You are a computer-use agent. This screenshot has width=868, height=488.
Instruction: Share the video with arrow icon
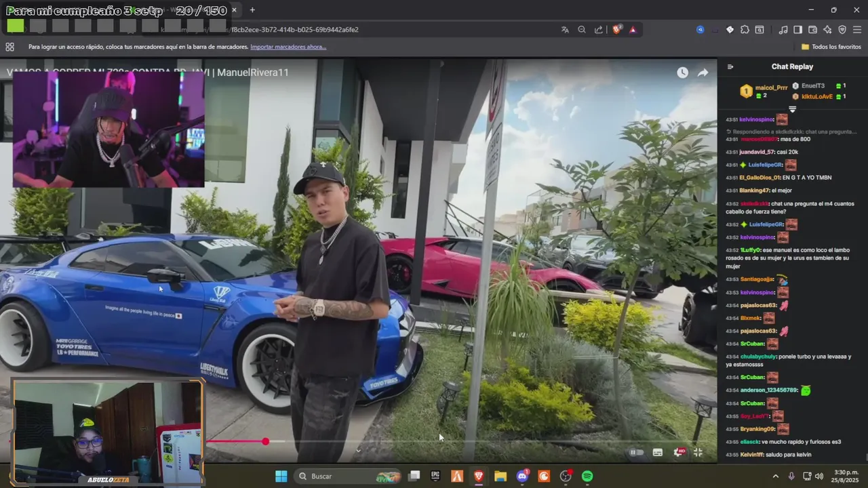[703, 73]
